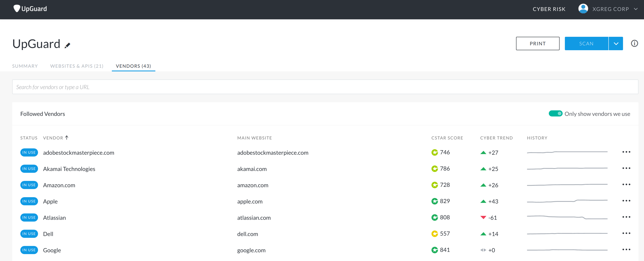Click the star score icon for Amazon.com
The image size is (644, 261).
(x=435, y=185)
